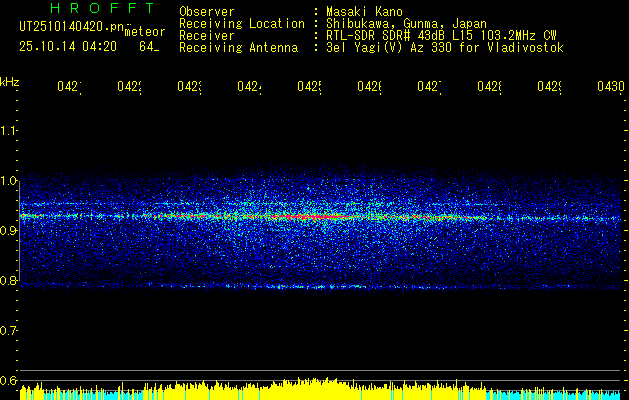This screenshot has height=400, width=629.
Task: Click the 0424 time axis marker
Action: (249, 86)
